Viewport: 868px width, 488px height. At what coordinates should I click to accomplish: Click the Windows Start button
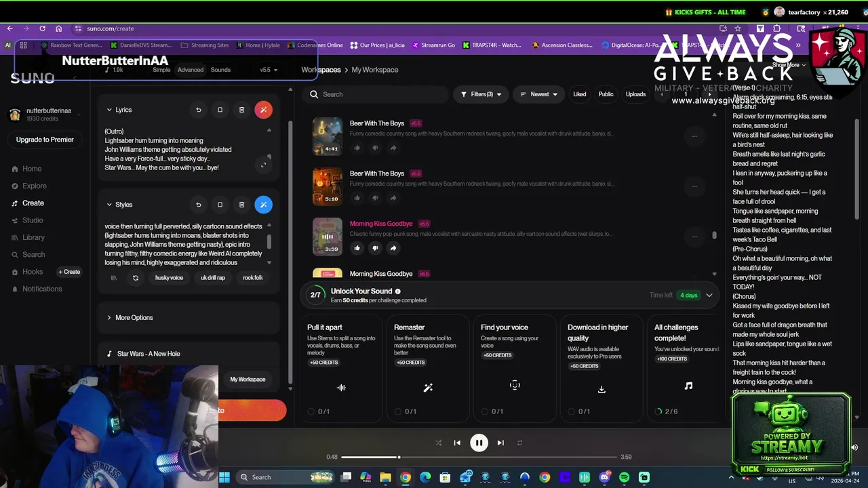click(x=224, y=477)
